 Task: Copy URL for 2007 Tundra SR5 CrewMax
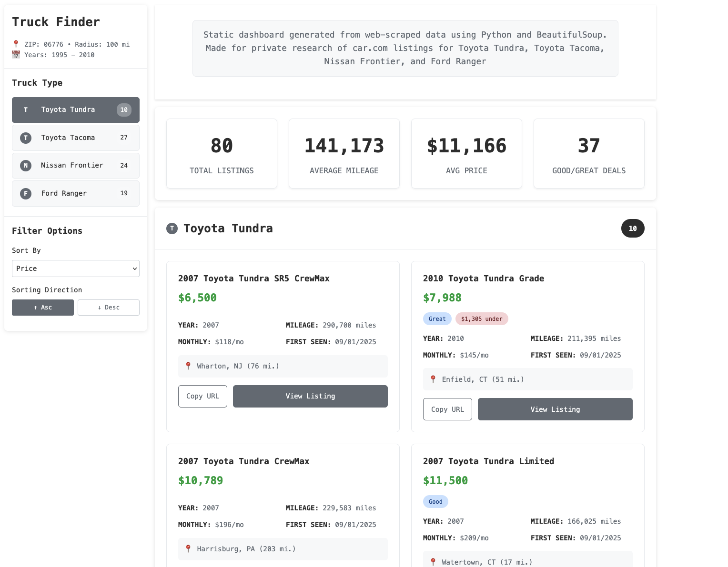coord(202,397)
